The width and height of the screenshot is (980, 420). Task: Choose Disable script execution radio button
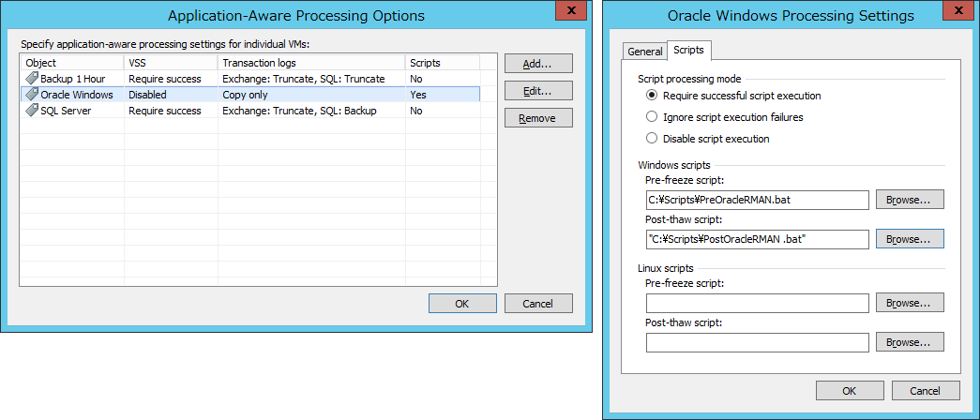click(652, 139)
